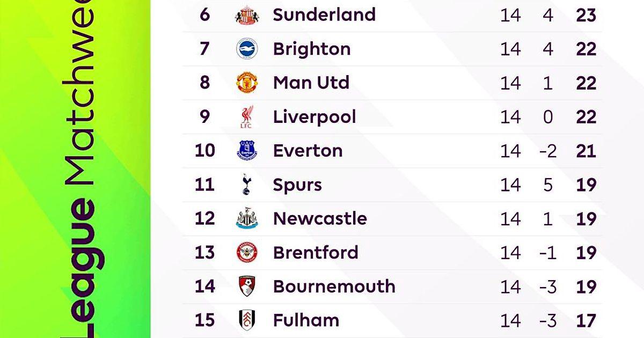This screenshot has height=338, width=644.
Task: Click the Bournemouth club crest
Action: [x=247, y=286]
